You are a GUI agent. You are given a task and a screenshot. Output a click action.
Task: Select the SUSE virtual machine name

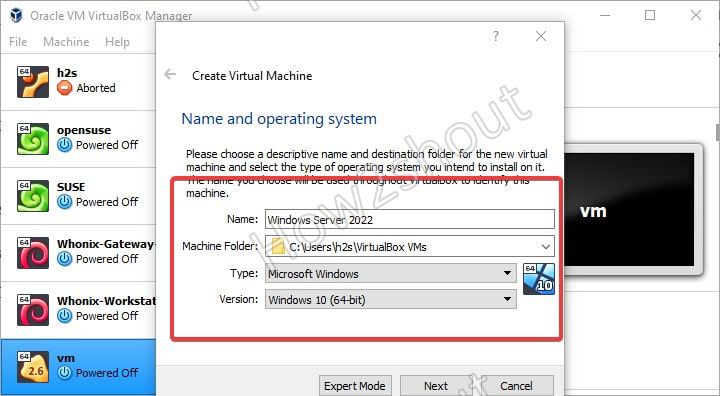[71, 187]
